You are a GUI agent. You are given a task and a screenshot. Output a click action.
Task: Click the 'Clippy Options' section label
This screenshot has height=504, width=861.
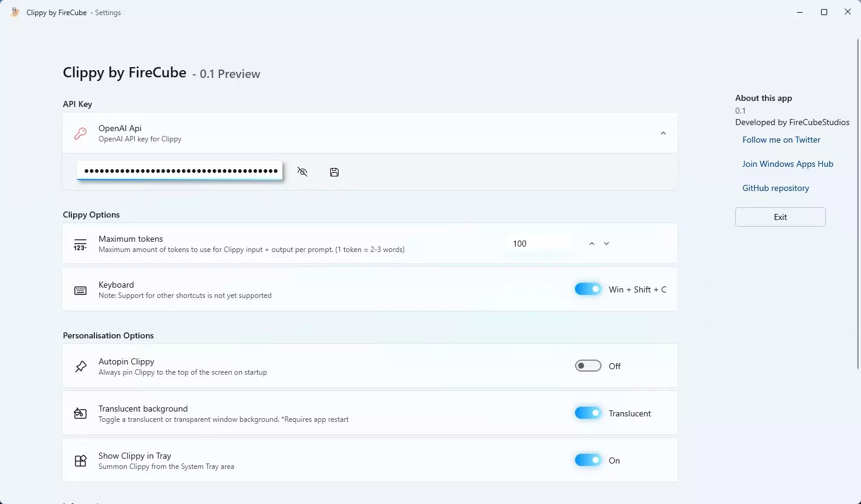tap(91, 215)
